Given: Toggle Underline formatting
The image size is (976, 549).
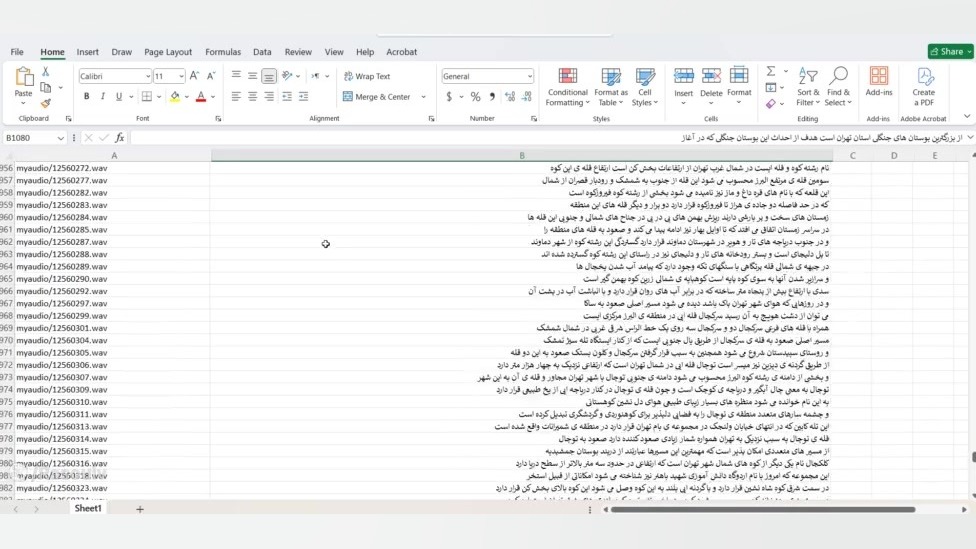Looking at the screenshot, I should 119,96.
